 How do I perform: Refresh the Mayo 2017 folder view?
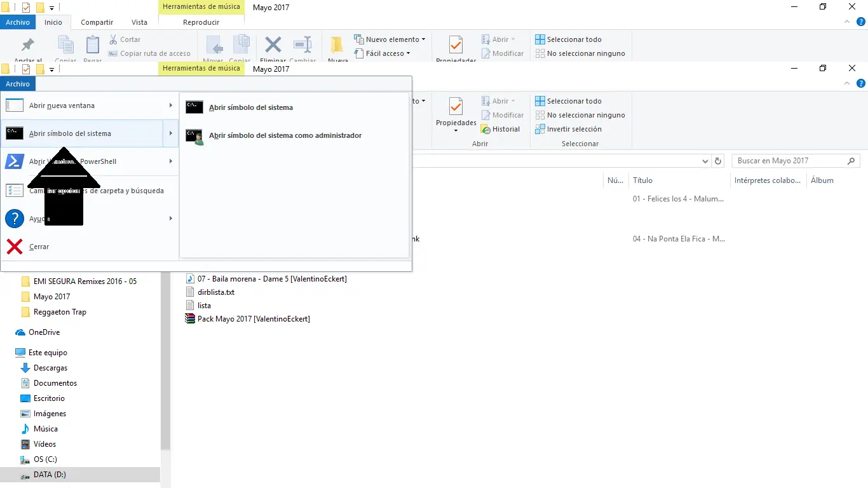tap(718, 161)
